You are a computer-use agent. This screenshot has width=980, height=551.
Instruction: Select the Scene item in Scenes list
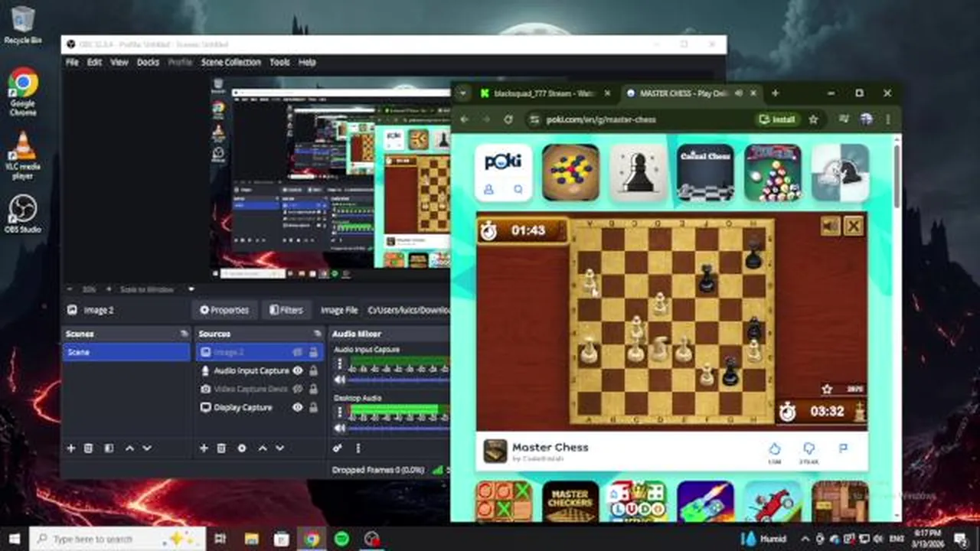(x=126, y=352)
